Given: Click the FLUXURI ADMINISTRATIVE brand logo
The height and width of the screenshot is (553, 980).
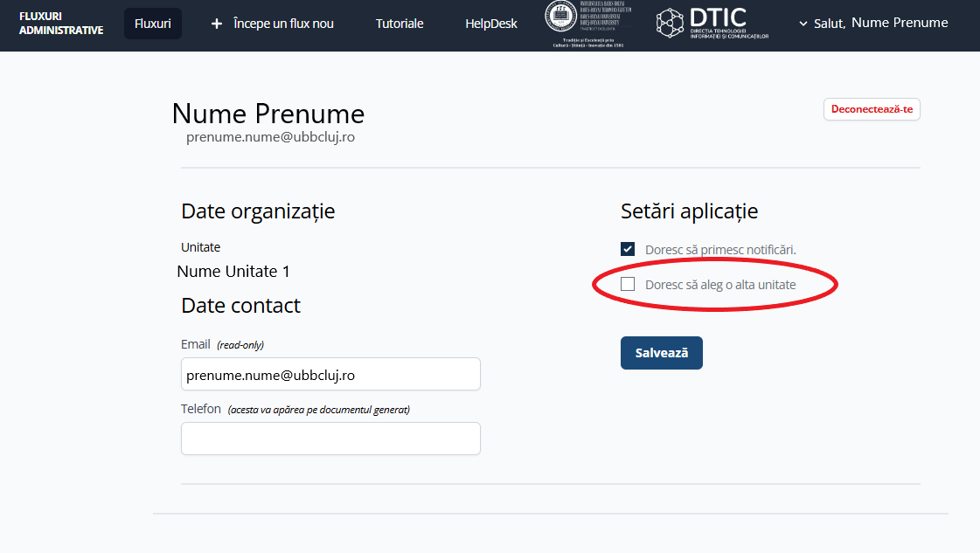Looking at the screenshot, I should pos(61,24).
